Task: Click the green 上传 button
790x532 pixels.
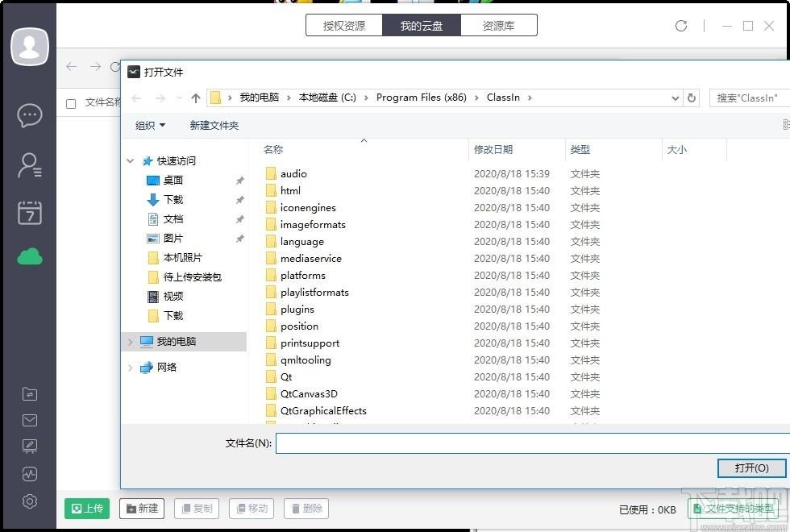Action: click(87, 509)
